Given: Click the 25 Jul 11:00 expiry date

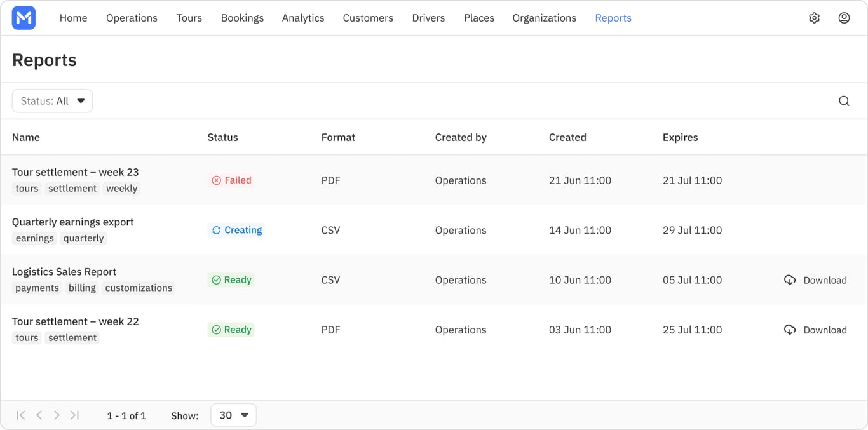Looking at the screenshot, I should click(x=692, y=330).
